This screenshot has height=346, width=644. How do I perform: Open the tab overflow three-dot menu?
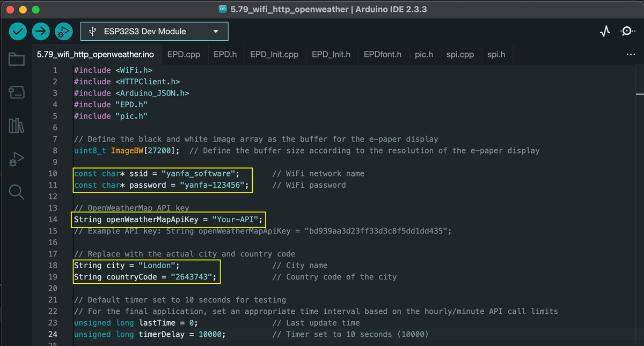point(631,55)
